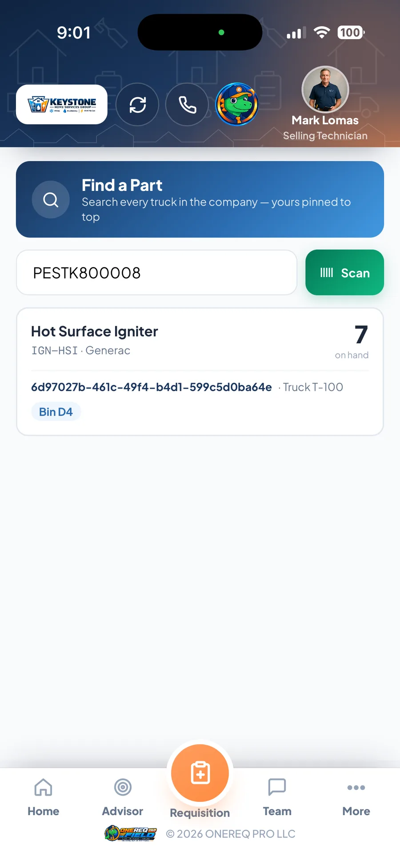Focus the PESTK800008 search field
Screen dimensions: 400x868
point(156,273)
